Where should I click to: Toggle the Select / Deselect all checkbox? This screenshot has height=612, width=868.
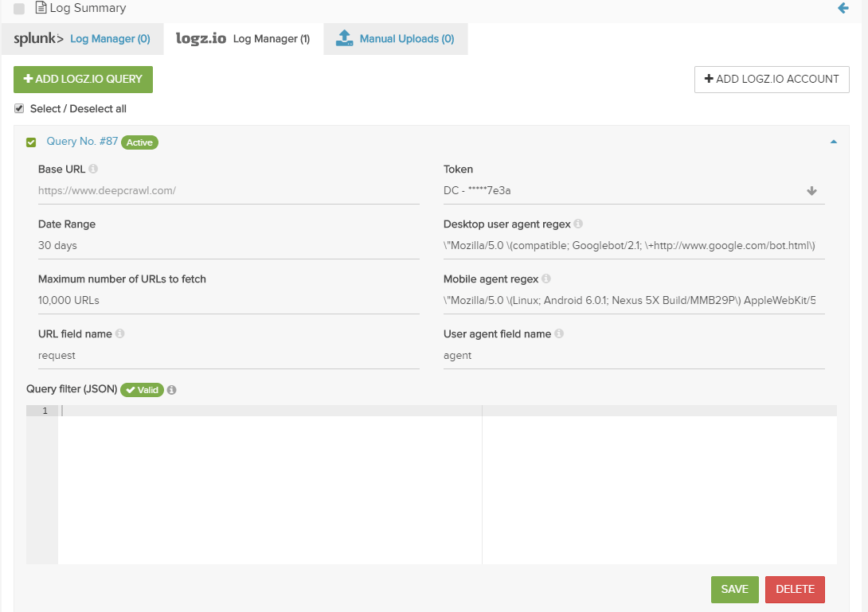coord(19,108)
